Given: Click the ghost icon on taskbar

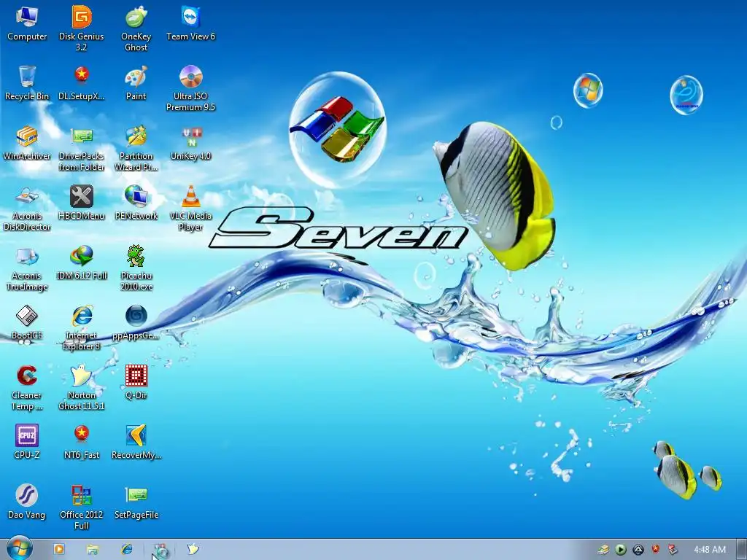Looking at the screenshot, I should [193, 549].
